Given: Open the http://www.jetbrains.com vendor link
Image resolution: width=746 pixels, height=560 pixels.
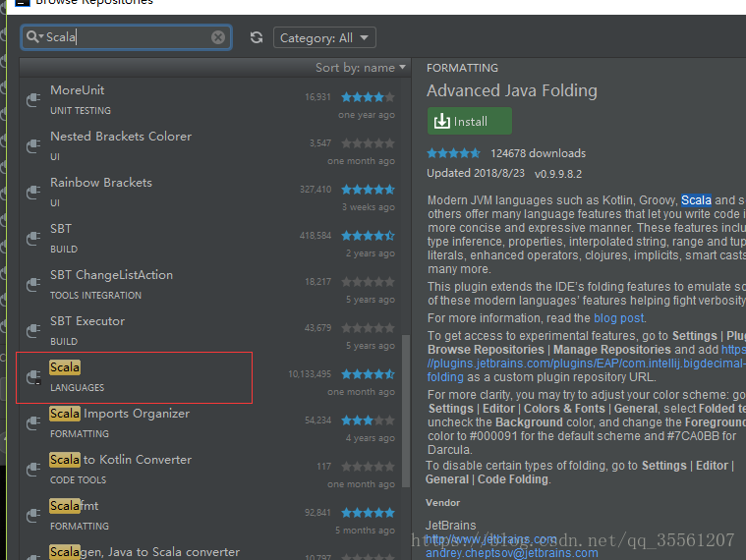Looking at the screenshot, I should coord(491,539).
